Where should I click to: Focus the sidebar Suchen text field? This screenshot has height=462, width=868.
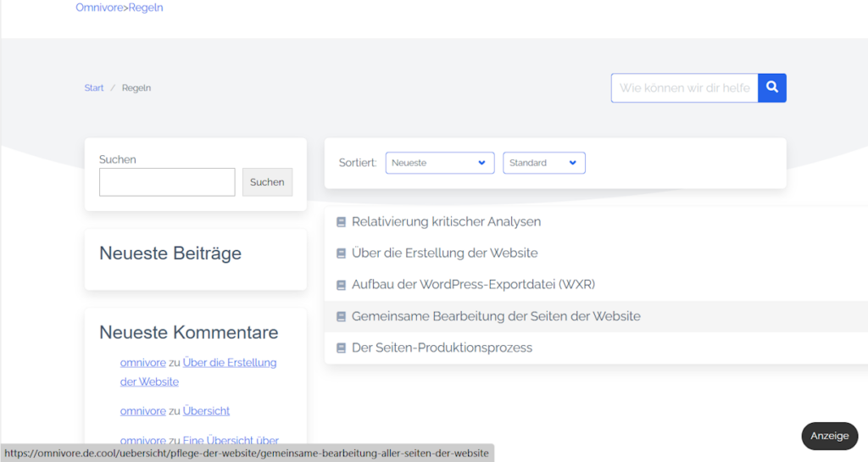click(167, 182)
